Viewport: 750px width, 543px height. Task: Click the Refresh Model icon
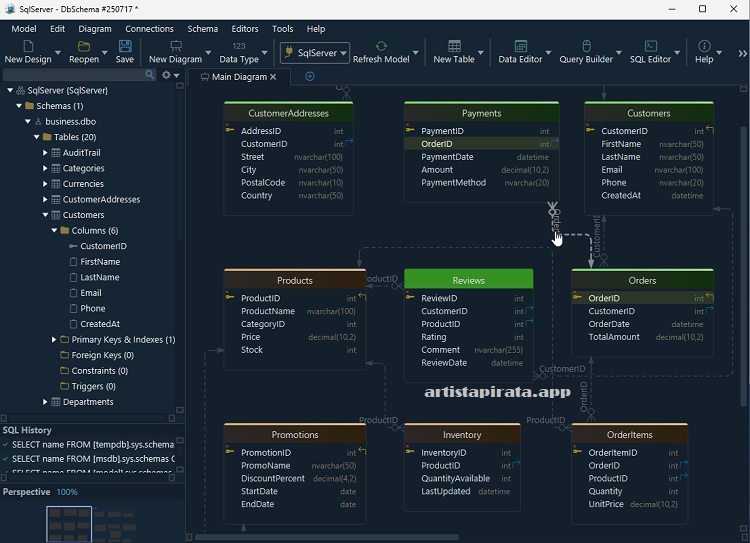381,46
